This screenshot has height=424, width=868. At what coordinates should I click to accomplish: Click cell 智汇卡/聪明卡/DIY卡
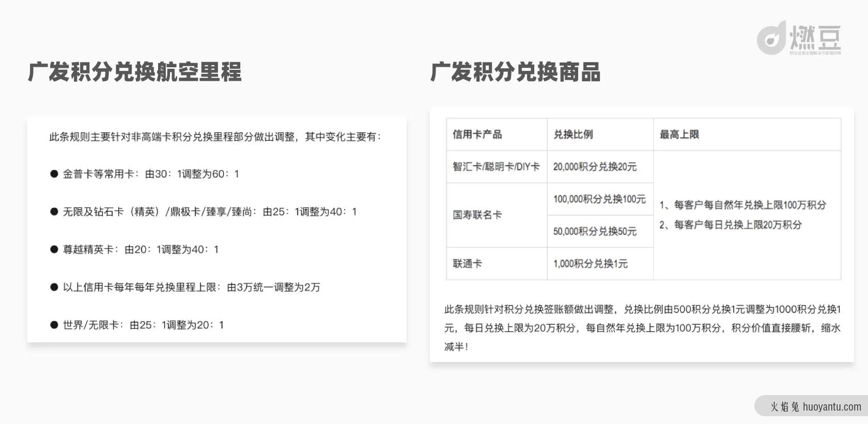coord(496,166)
